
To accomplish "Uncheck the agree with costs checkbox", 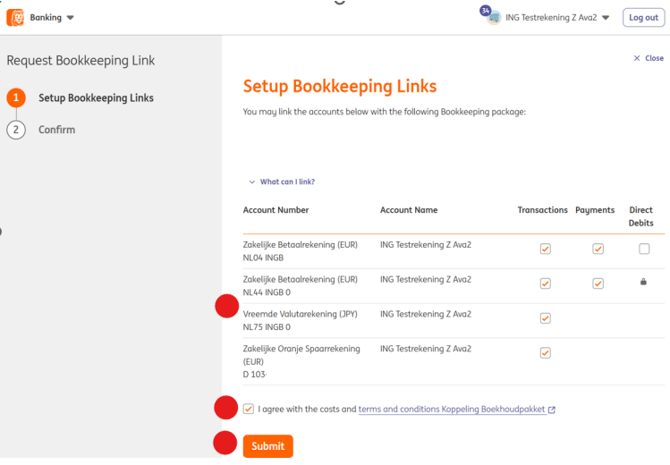I will point(248,409).
